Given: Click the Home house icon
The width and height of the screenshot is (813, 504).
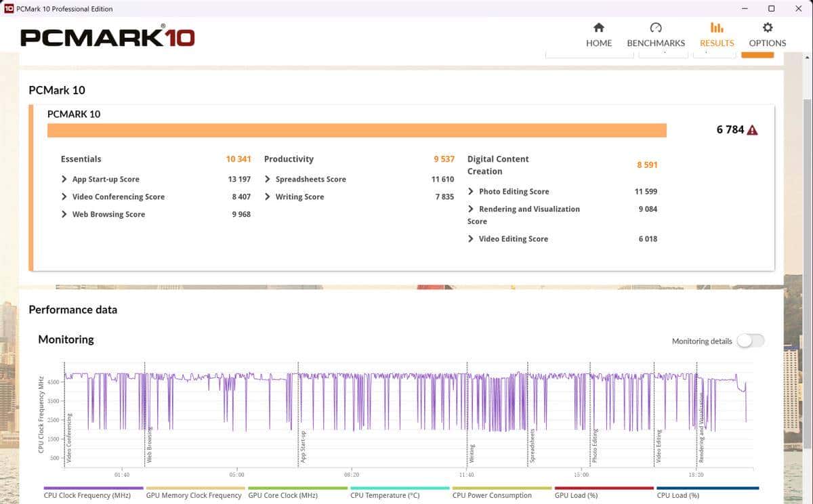Looking at the screenshot, I should [x=599, y=28].
